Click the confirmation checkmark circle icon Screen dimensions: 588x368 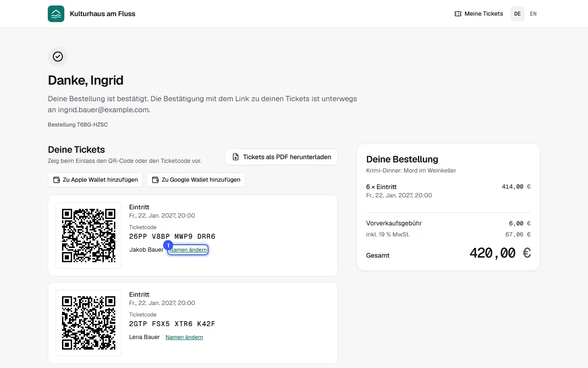[58, 57]
